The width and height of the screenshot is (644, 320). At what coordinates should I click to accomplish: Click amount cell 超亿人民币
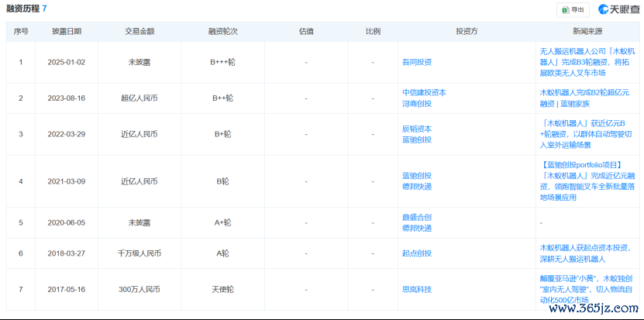139,98
